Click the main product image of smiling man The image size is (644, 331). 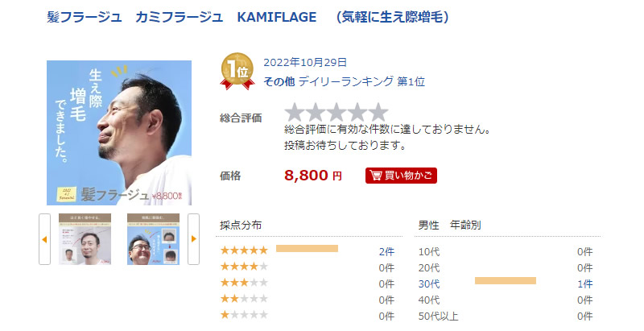coord(119,133)
